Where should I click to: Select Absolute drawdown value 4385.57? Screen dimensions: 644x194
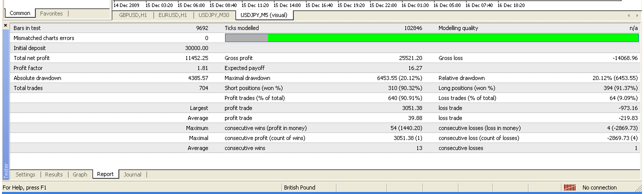pyautogui.click(x=198, y=78)
